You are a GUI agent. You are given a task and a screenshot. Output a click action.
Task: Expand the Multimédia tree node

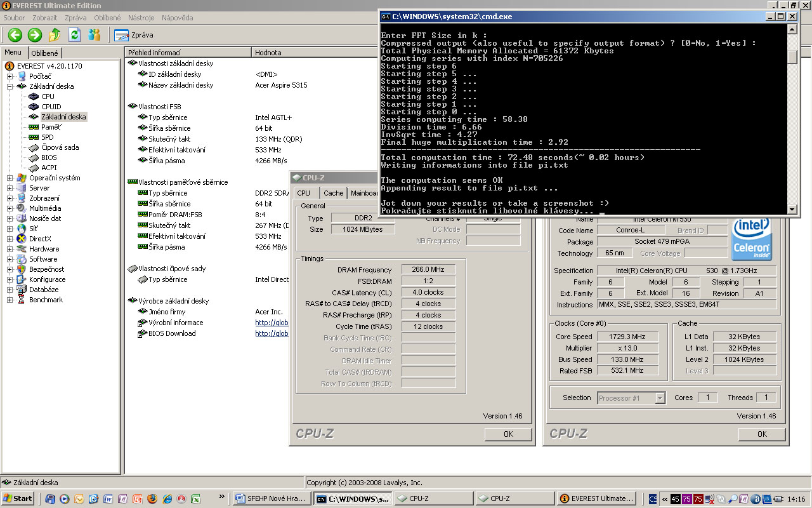(x=10, y=208)
